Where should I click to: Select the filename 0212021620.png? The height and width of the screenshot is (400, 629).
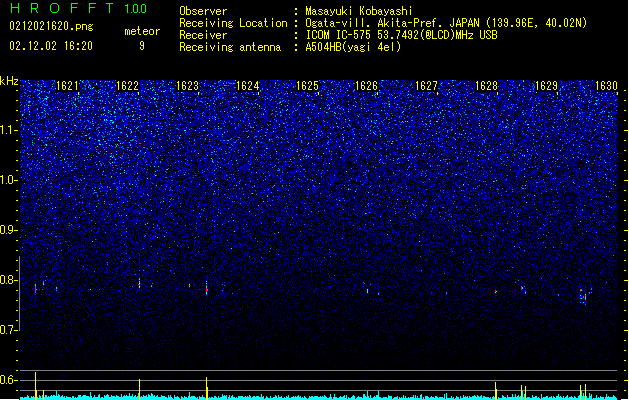click(x=51, y=27)
